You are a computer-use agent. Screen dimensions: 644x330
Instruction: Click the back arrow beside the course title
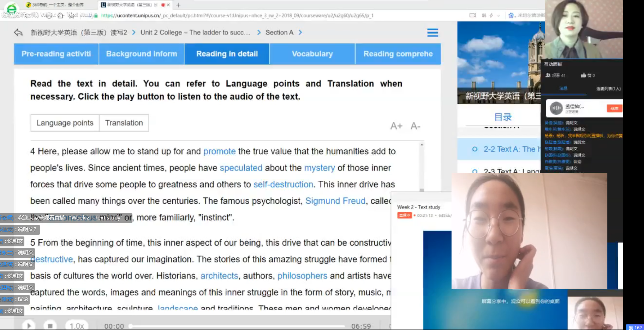[18, 33]
